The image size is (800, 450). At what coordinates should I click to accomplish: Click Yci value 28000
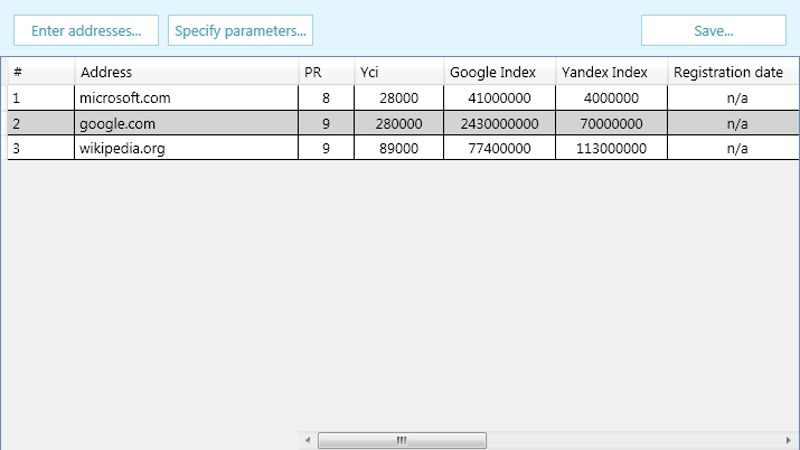[x=399, y=98]
